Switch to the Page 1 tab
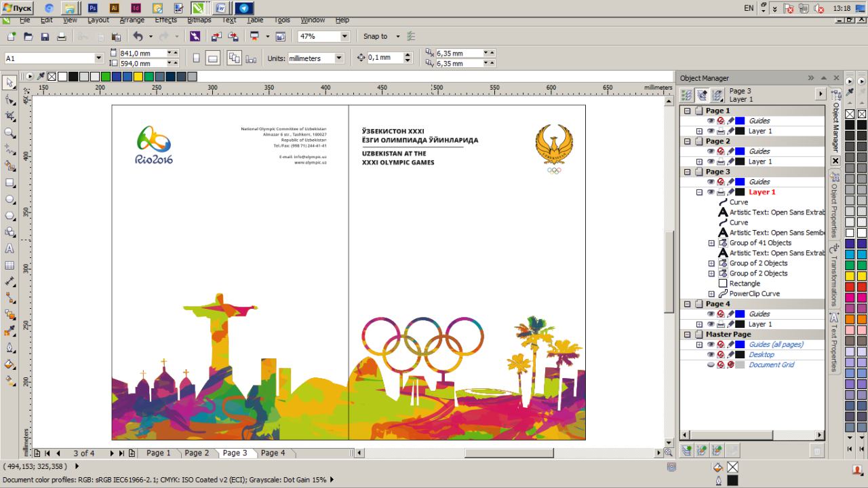The image size is (868, 488). point(159,453)
